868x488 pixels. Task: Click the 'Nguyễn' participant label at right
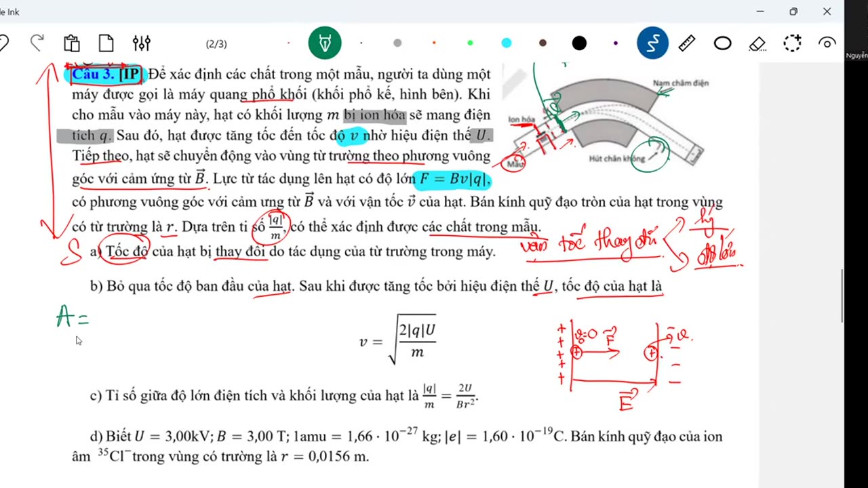[856, 56]
